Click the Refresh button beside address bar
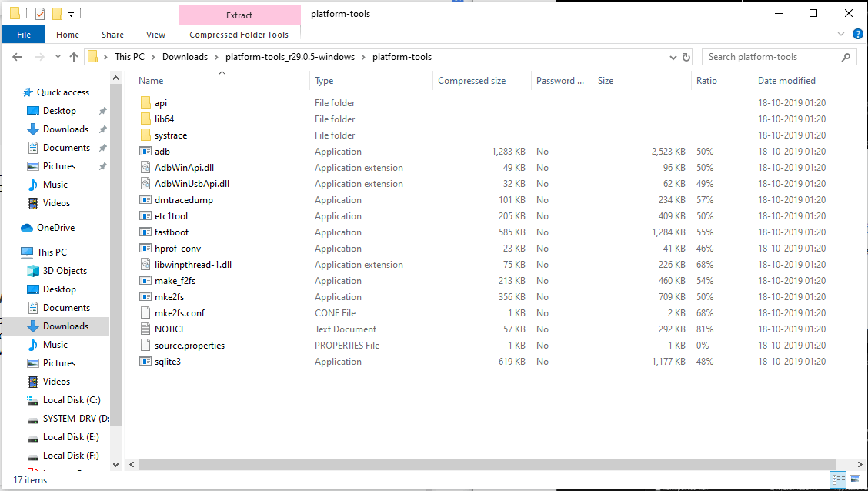This screenshot has width=868, height=491. click(x=686, y=57)
